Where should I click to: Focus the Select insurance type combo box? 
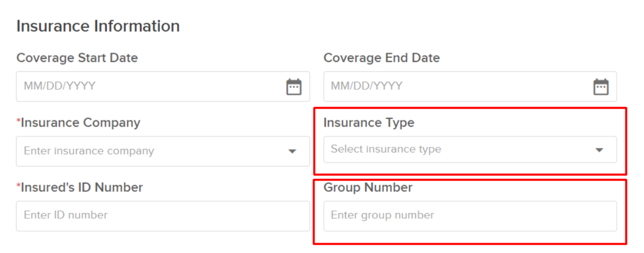coord(470,150)
